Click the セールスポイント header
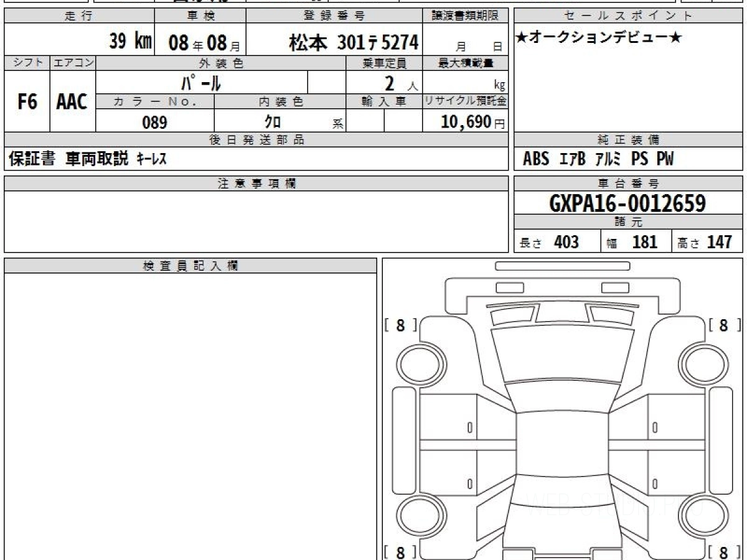 click(629, 16)
